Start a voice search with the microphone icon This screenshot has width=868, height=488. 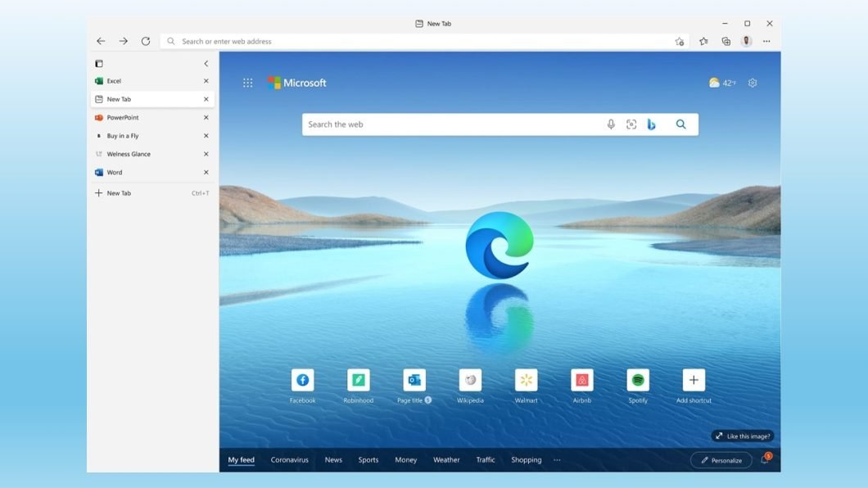611,124
